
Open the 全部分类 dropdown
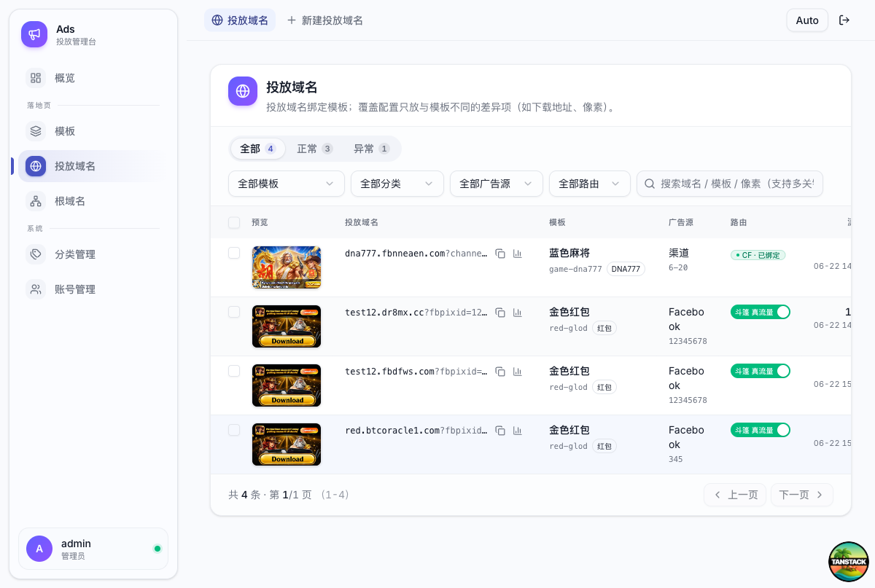pos(397,184)
